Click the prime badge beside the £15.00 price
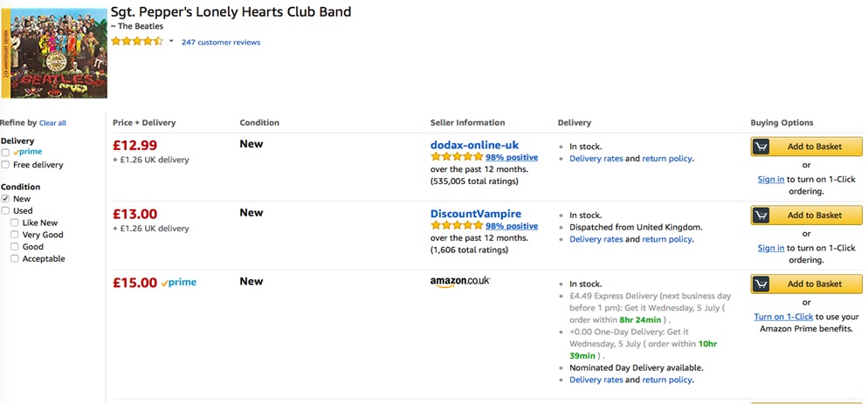The width and height of the screenshot is (868, 404). [x=179, y=283]
